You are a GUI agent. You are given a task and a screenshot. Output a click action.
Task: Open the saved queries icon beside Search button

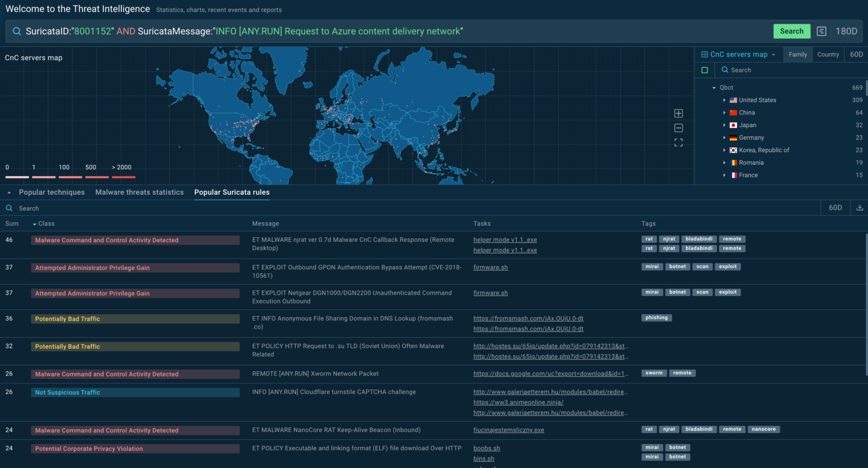pyautogui.click(x=820, y=31)
